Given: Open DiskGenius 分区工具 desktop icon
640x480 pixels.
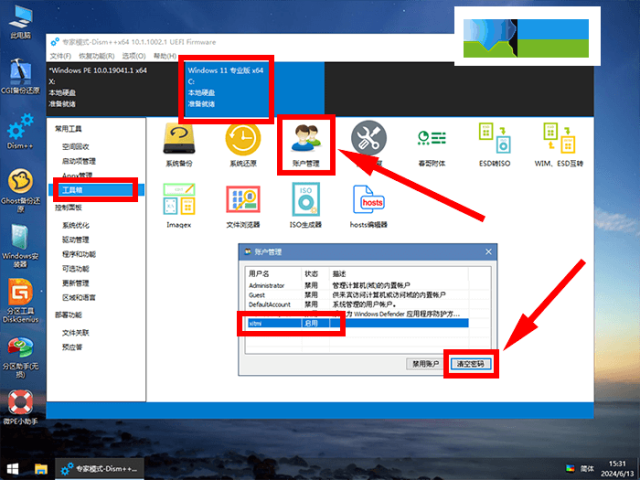Looking at the screenshot, I should tap(20, 301).
